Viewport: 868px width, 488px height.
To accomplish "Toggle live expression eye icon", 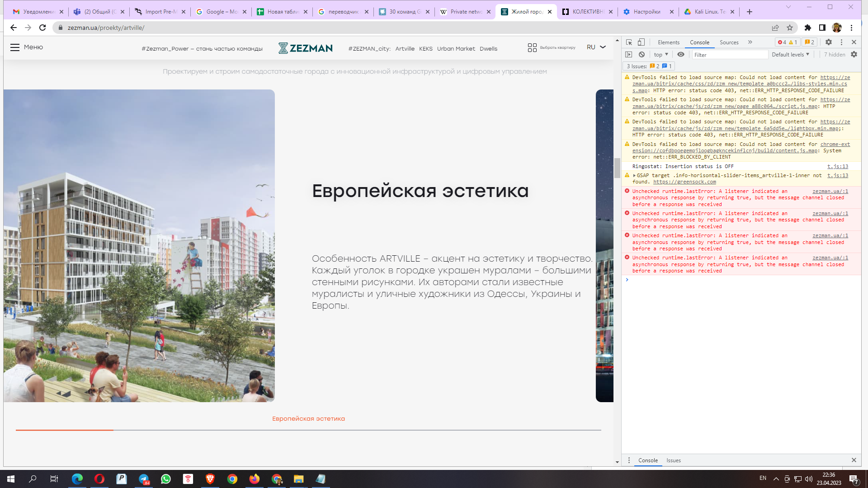I will pyautogui.click(x=681, y=54).
